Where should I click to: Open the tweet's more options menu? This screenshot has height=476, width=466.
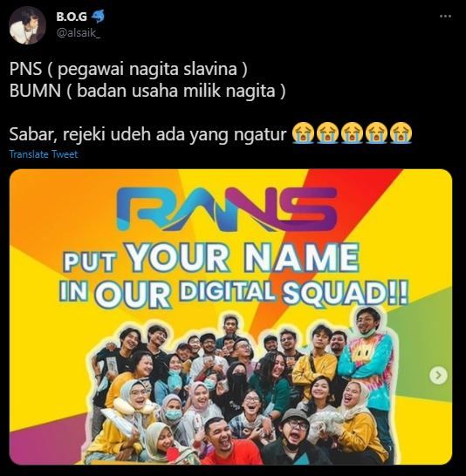tap(445, 17)
